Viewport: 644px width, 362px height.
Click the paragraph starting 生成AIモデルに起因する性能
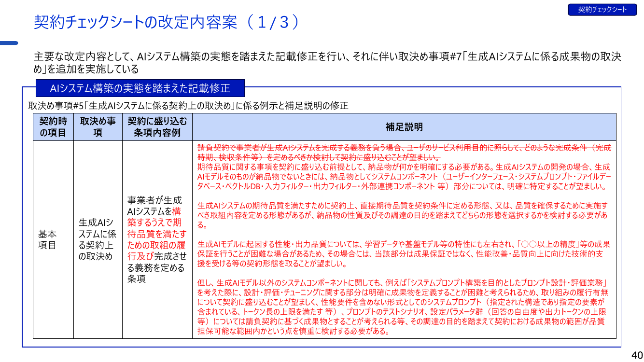point(404,254)
